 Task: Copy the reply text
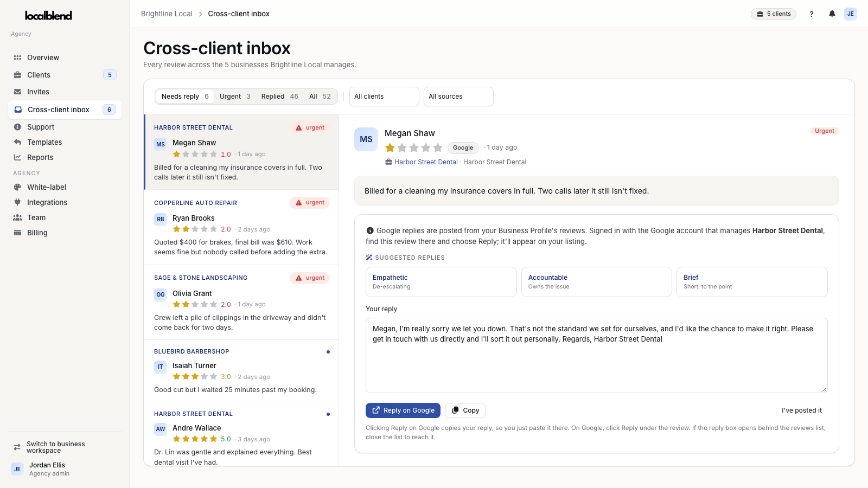(x=465, y=410)
